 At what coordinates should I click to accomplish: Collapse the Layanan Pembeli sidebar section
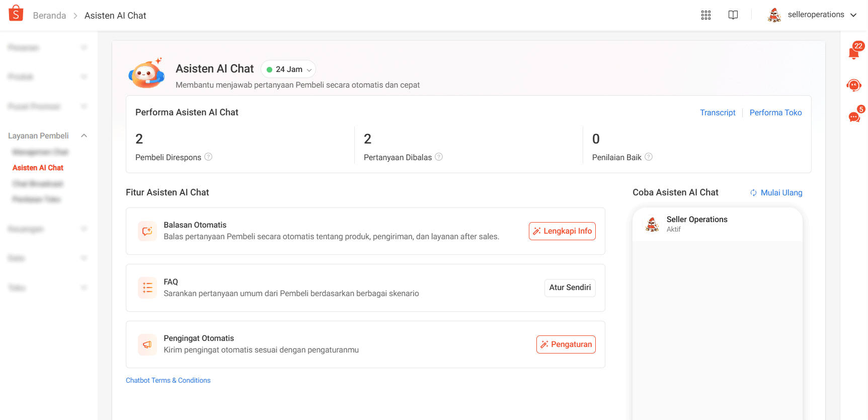(84, 135)
